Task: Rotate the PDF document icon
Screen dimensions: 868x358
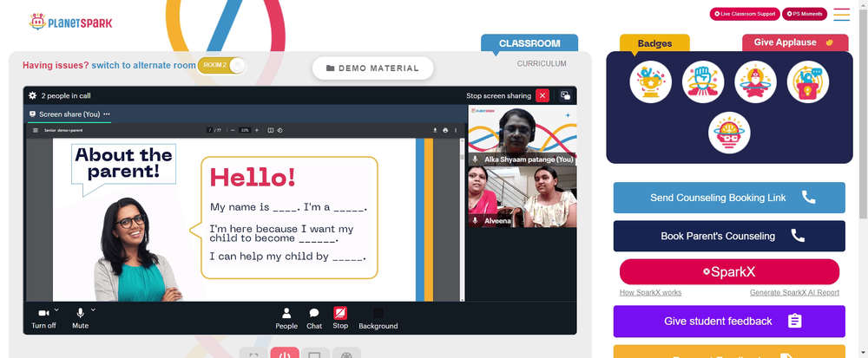Action: click(x=279, y=130)
